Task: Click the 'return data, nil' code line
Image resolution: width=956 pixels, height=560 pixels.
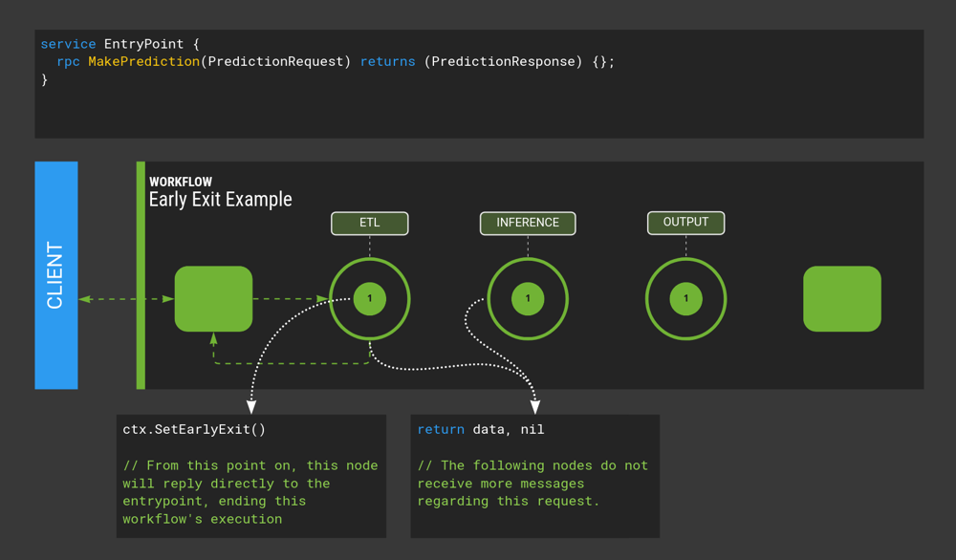Action: point(481,430)
